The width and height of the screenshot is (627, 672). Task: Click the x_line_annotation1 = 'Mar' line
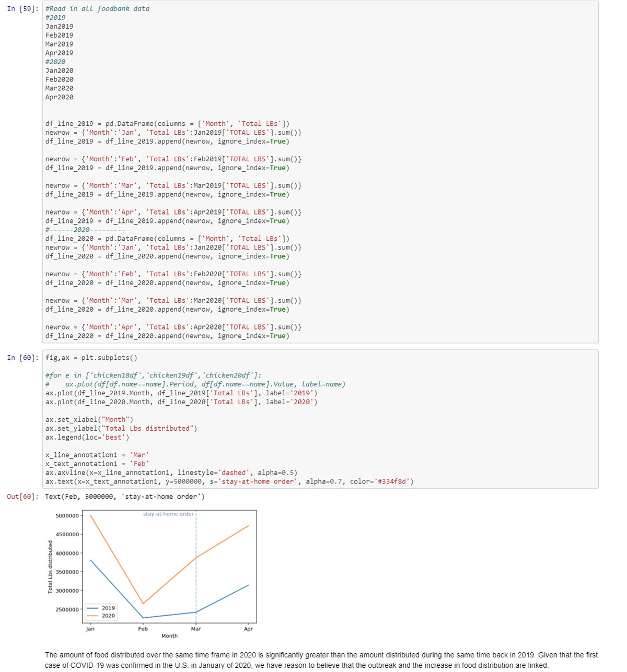click(97, 455)
